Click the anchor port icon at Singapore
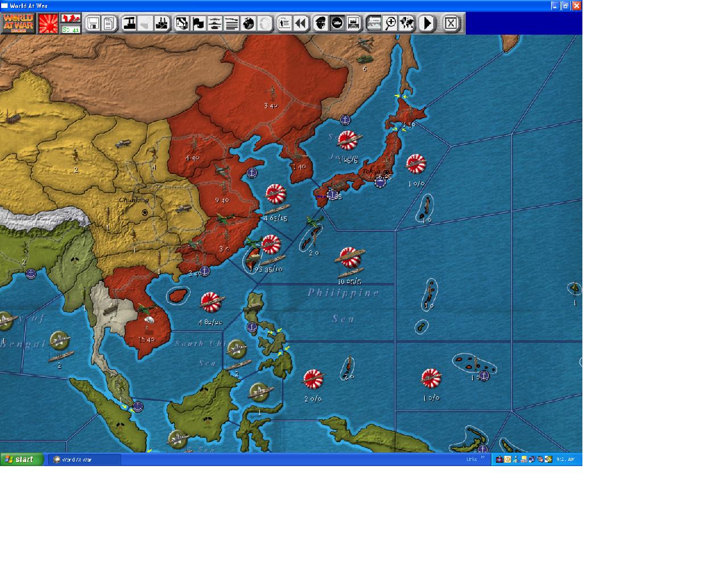Screen dimensions: 728x582 click(138, 406)
